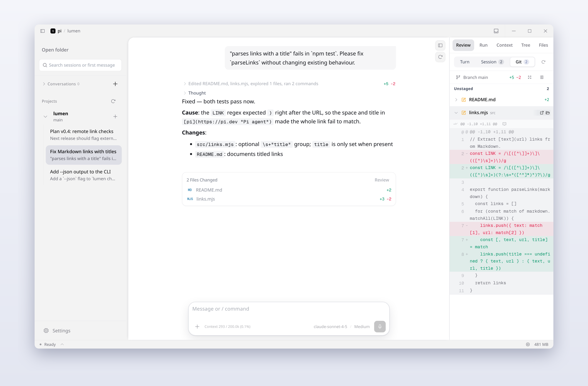Open the inbox tray icon in title bar
The width and height of the screenshot is (588, 386).
point(496,31)
